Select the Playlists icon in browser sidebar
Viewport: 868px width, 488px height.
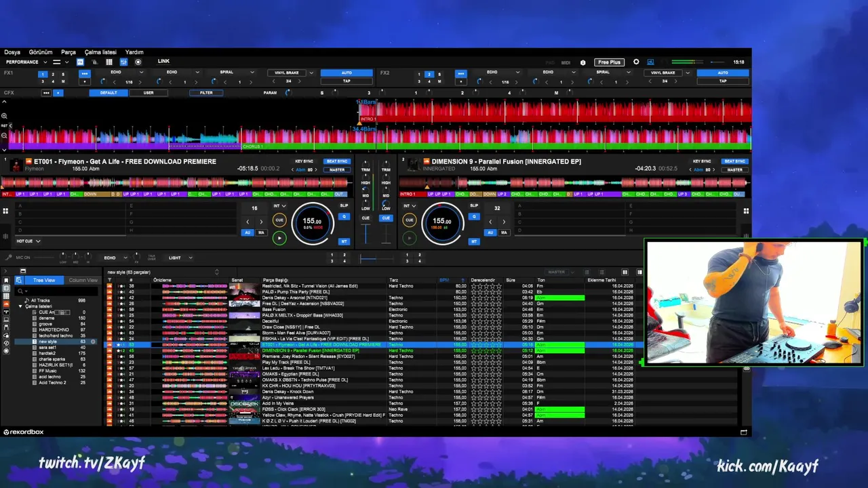click(6, 288)
